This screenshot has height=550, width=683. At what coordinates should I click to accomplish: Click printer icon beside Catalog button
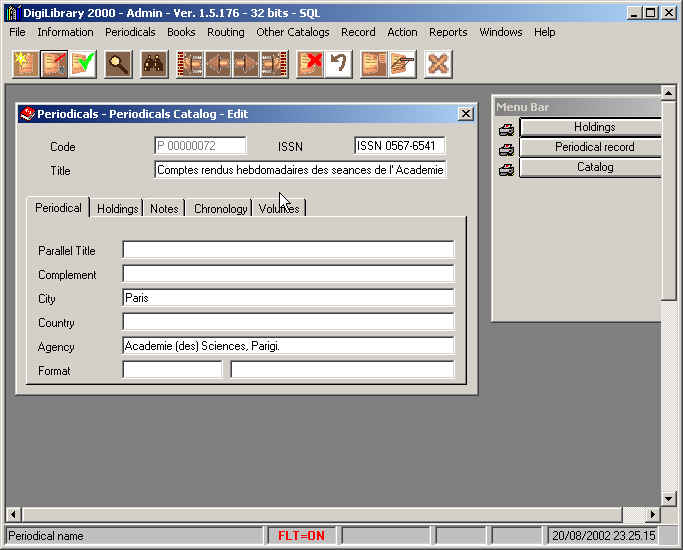click(x=506, y=170)
